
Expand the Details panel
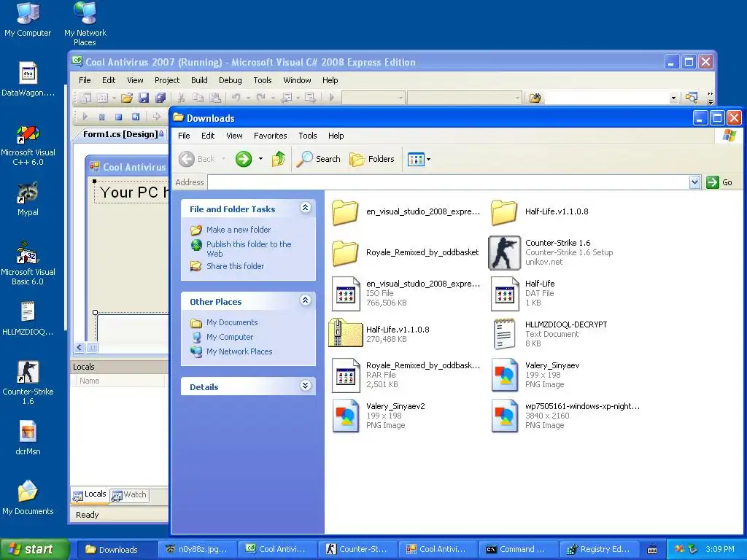[306, 385]
